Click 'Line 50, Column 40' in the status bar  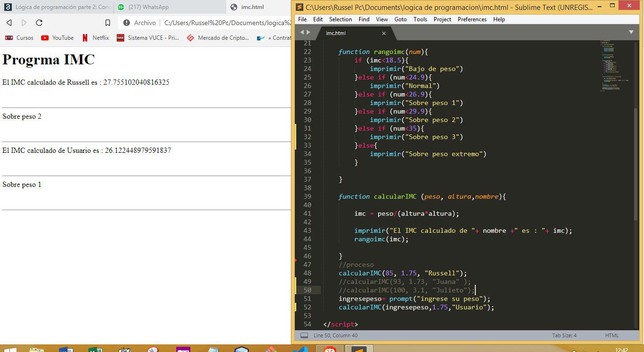[335, 335]
